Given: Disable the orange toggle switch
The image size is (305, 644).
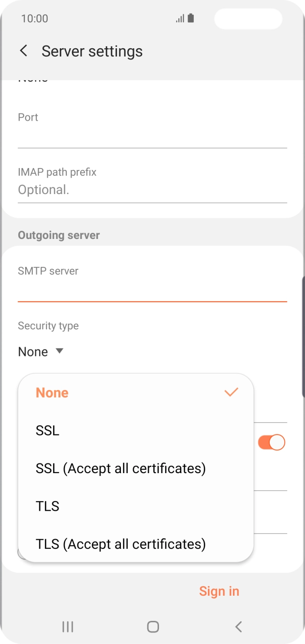Looking at the screenshot, I should 272,442.
